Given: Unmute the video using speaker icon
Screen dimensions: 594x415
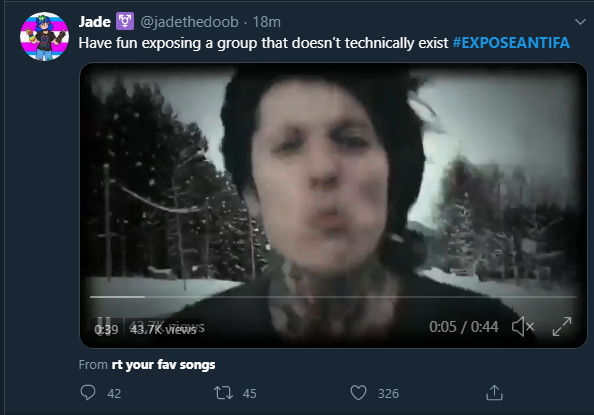Looking at the screenshot, I should pyautogui.click(x=523, y=327).
